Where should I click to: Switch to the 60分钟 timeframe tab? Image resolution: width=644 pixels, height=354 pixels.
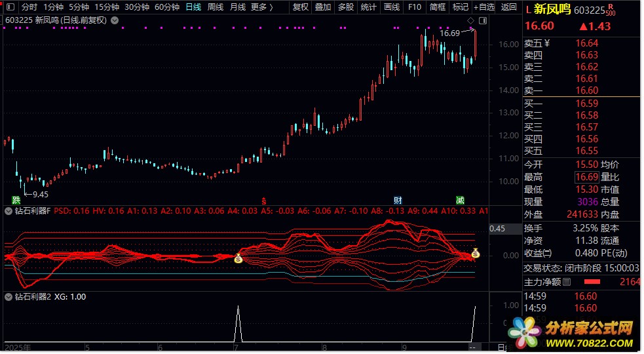pyautogui.click(x=167, y=7)
